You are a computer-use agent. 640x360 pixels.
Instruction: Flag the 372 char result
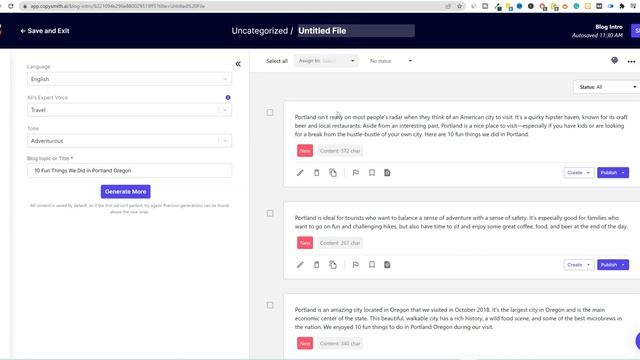pos(356,173)
